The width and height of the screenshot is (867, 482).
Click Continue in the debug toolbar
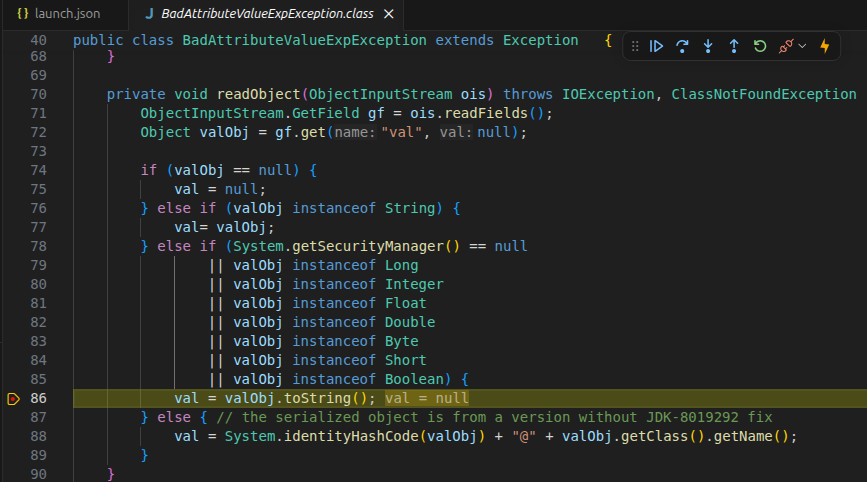pos(656,46)
